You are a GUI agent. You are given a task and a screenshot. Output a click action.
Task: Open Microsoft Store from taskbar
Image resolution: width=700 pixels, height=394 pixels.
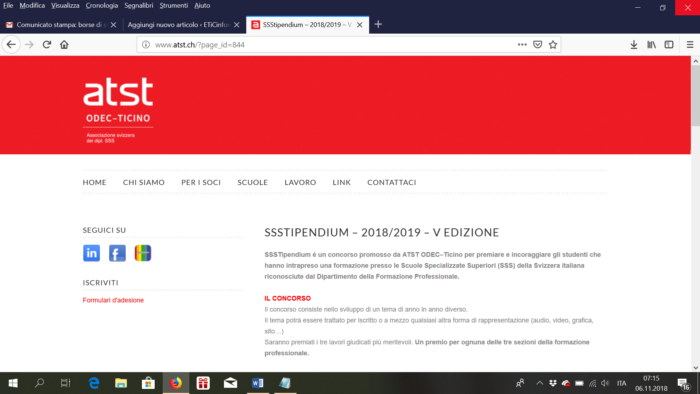pos(148,383)
